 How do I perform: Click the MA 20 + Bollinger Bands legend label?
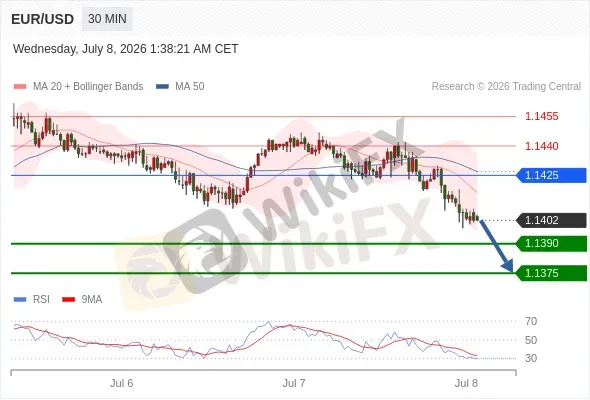click(88, 87)
